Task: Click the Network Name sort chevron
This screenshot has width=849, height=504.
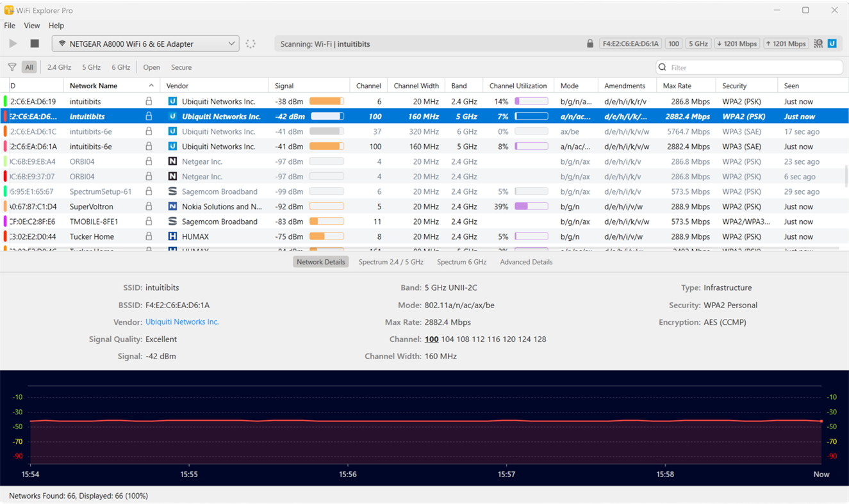Action: click(151, 85)
